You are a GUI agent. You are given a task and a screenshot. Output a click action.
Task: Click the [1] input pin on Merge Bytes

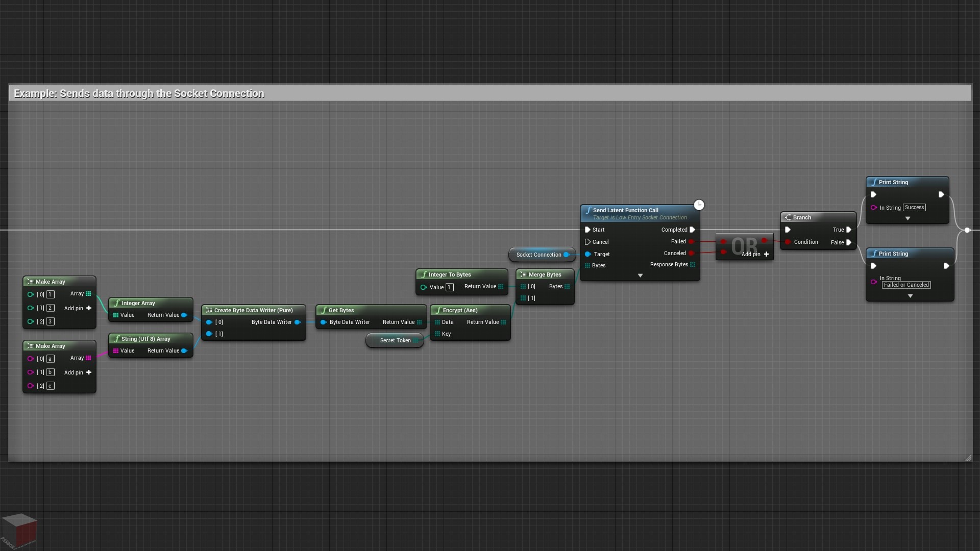tap(523, 298)
